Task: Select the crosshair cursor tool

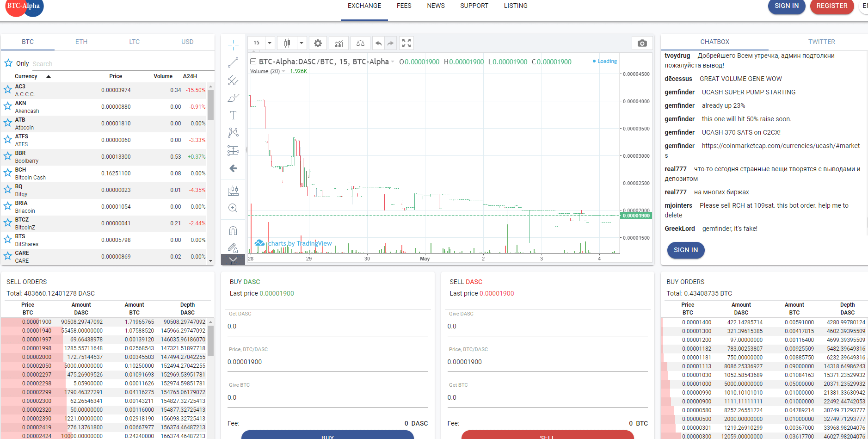Action: 233,45
